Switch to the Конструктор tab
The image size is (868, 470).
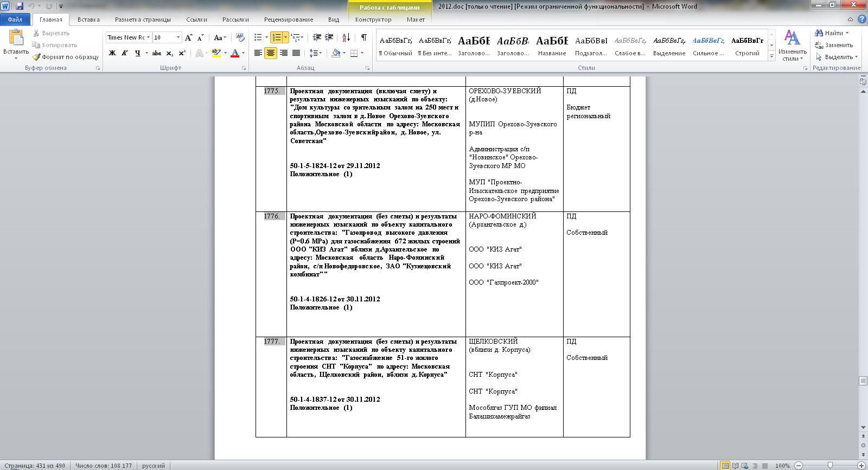[x=373, y=20]
